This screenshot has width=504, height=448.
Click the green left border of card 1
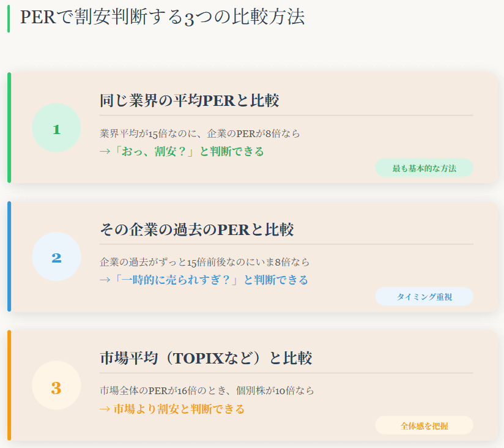click(9, 127)
